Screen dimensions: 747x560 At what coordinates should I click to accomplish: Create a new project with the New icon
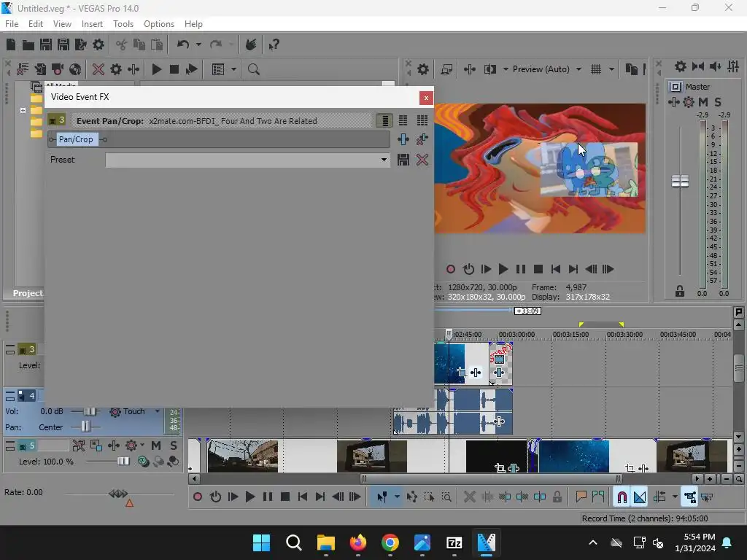coord(11,44)
